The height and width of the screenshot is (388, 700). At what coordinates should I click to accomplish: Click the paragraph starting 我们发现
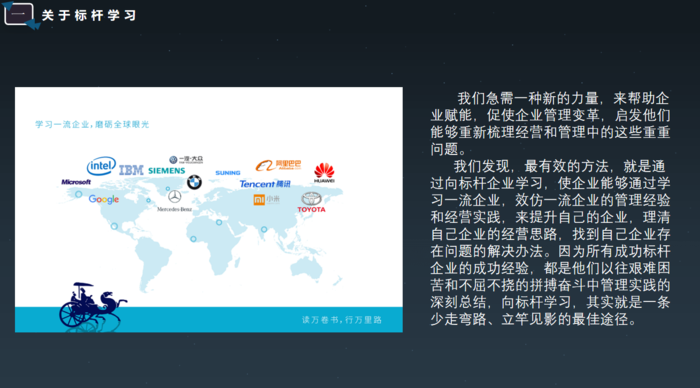coord(550,243)
